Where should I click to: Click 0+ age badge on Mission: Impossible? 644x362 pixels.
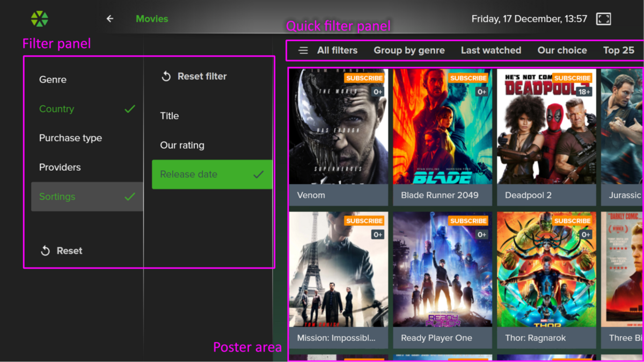[378, 235]
